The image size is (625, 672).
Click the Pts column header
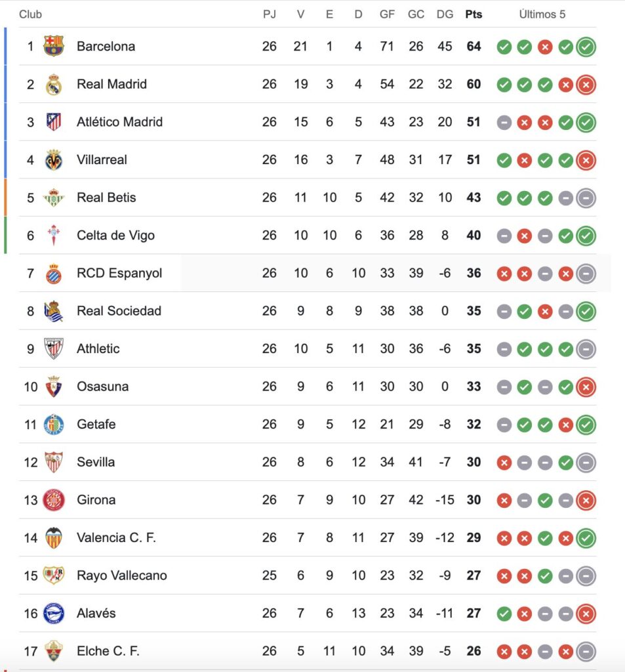(x=474, y=14)
